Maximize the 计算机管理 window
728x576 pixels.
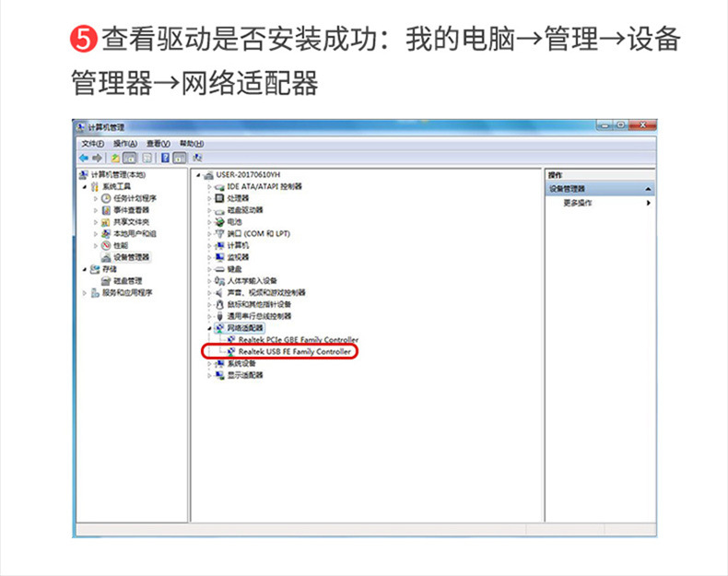pos(621,125)
